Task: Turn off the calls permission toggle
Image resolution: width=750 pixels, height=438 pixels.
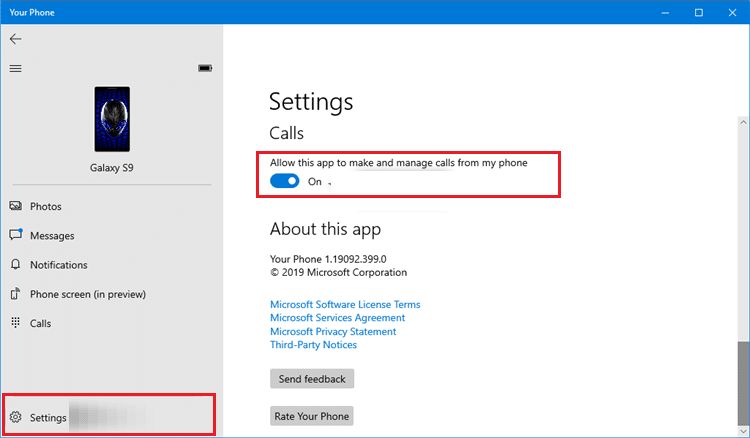Action: [x=285, y=181]
